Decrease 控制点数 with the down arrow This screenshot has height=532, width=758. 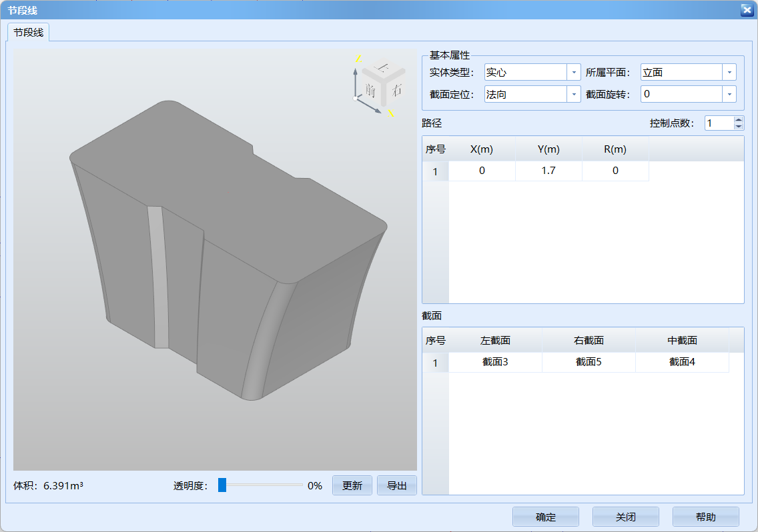[738, 127]
